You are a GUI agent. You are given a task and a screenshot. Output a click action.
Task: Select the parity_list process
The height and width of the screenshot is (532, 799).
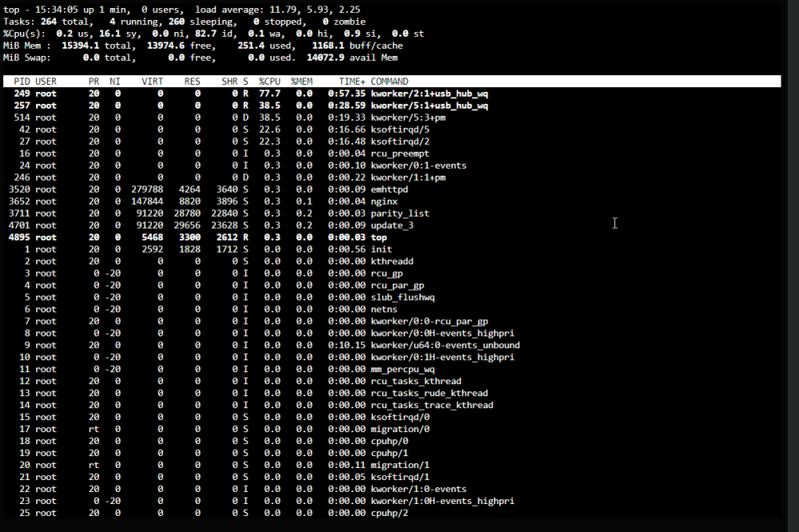point(400,213)
